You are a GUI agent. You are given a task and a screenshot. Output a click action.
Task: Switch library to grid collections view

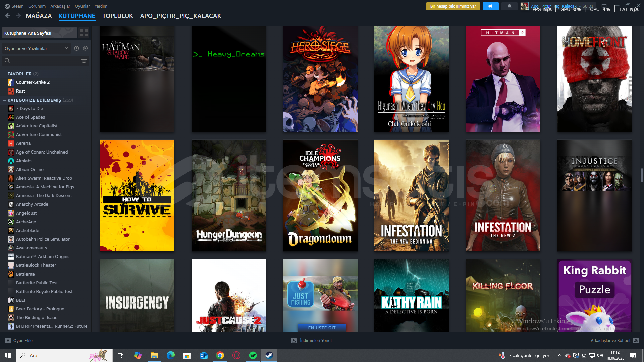pyautogui.click(x=84, y=33)
